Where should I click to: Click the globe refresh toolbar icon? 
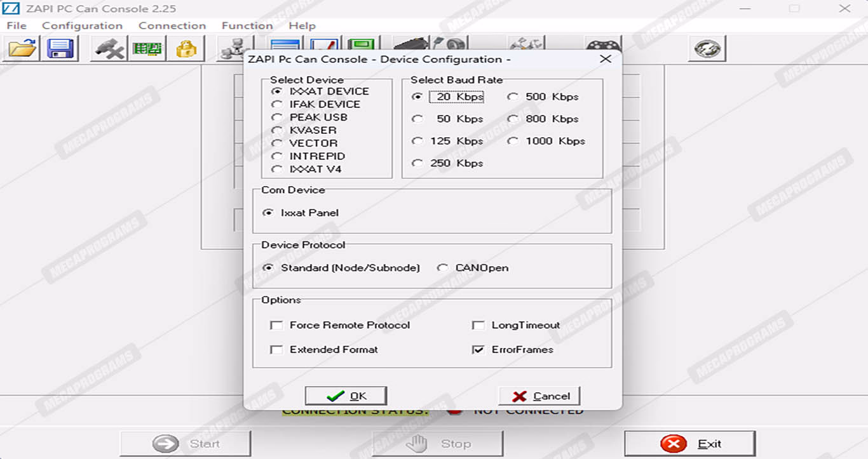[707, 48]
